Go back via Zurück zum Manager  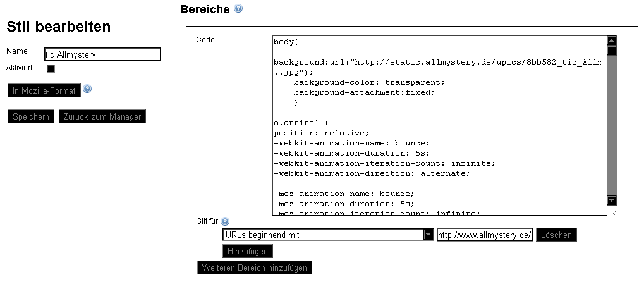point(102,117)
